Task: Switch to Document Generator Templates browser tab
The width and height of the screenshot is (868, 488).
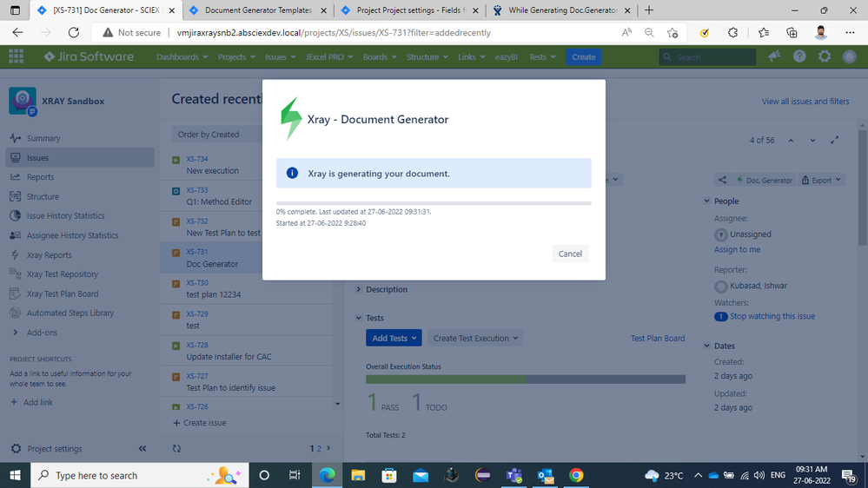Action: coord(257,10)
